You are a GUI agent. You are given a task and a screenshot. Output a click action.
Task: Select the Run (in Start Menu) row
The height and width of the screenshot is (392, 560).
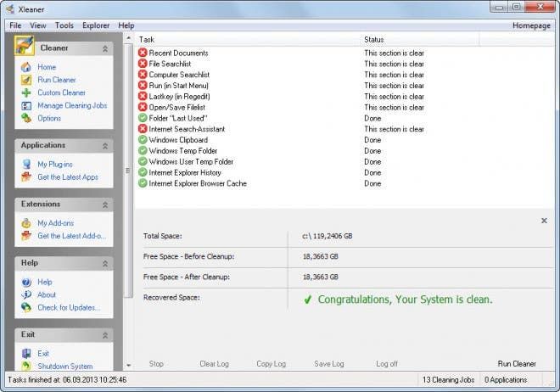pyautogui.click(x=344, y=86)
